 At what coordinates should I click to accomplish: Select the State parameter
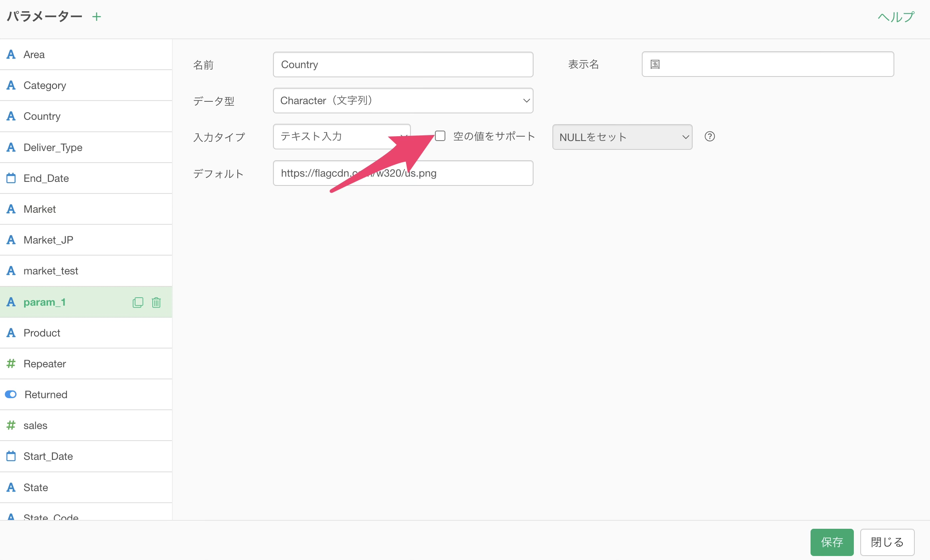coord(86,487)
